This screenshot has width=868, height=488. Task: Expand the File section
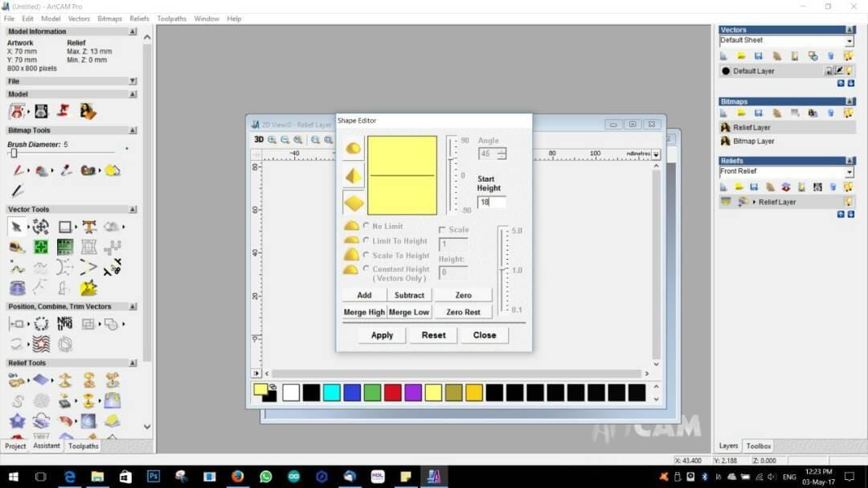pos(133,81)
